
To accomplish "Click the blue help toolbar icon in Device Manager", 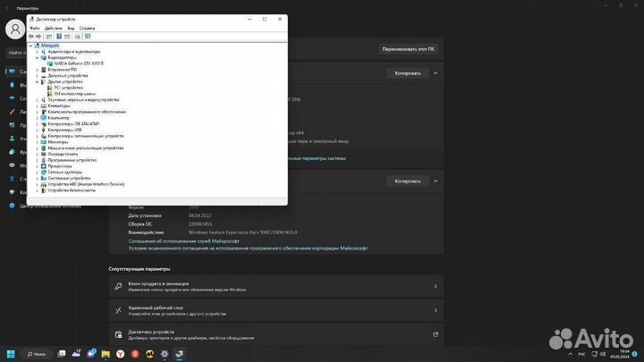I will pyautogui.click(x=59, y=37).
